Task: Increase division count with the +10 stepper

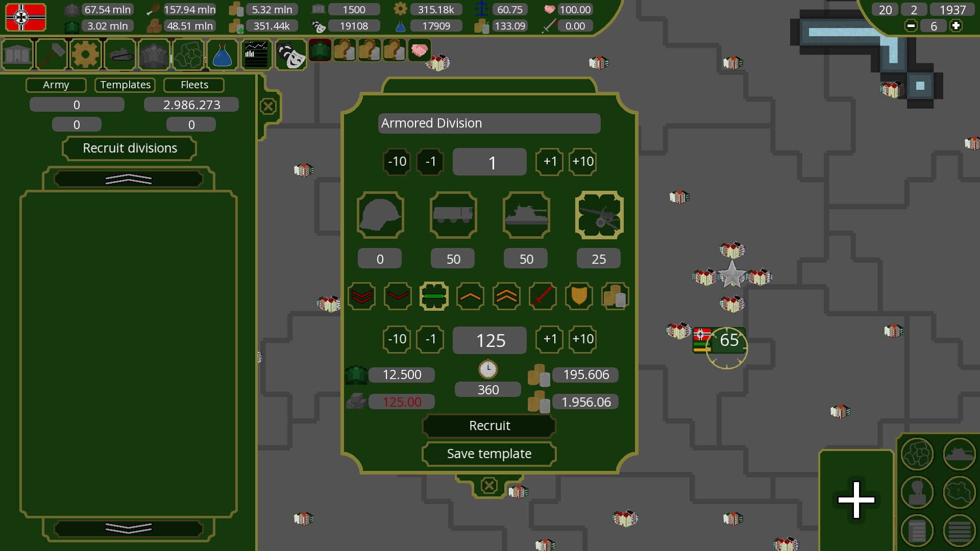Action: [x=582, y=162]
